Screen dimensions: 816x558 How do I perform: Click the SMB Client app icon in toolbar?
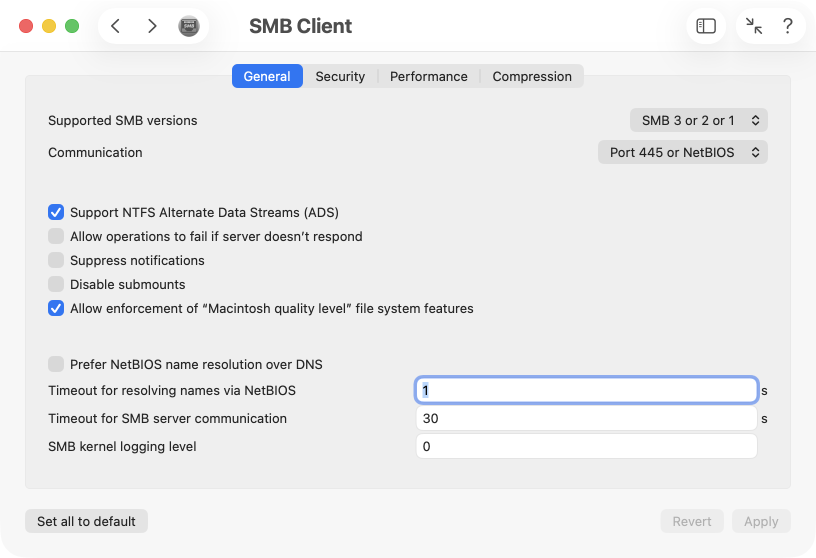click(189, 26)
